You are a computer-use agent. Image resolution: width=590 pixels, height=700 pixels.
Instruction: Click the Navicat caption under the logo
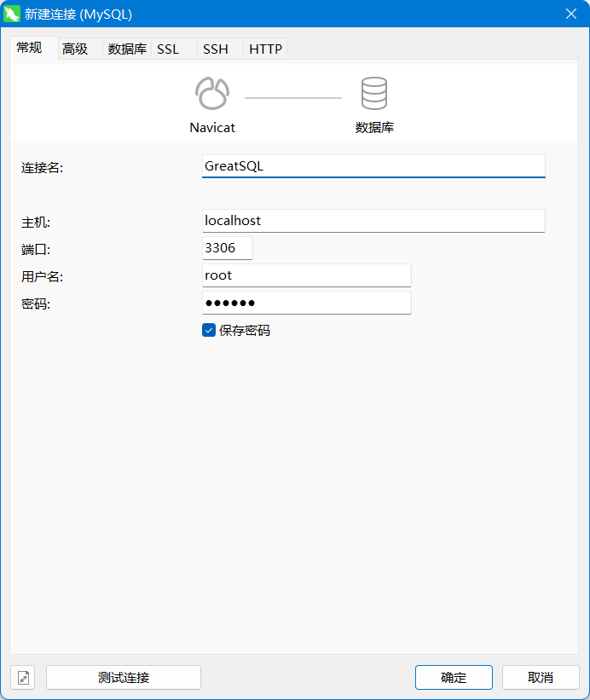(212, 128)
